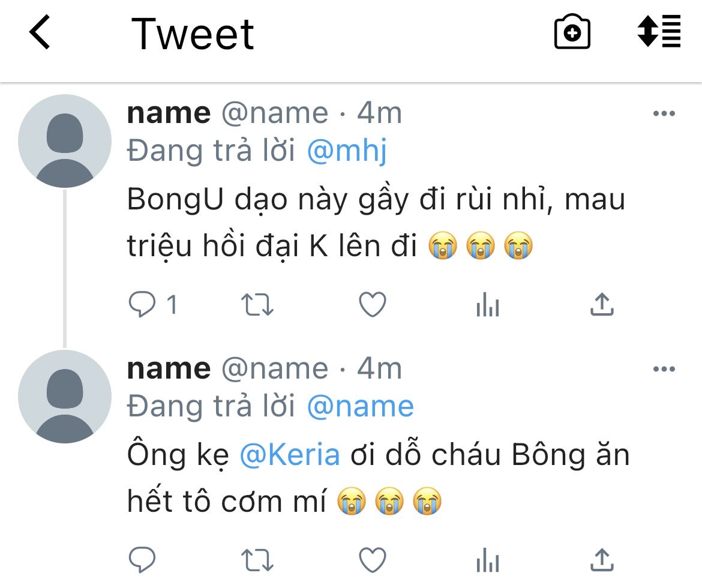Viewport: 702px width, 588px height.
Task: Share the first tweet
Action: click(x=602, y=305)
